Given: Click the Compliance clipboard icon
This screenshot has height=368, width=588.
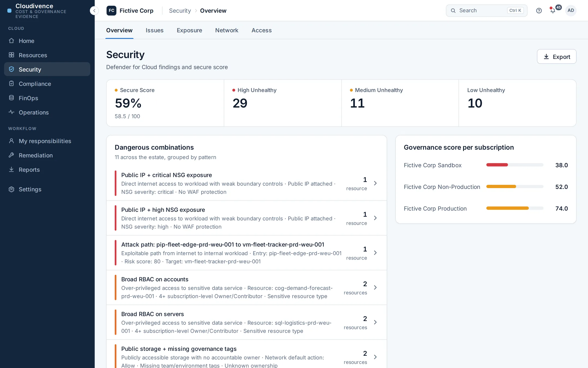Looking at the screenshot, I should [11, 83].
